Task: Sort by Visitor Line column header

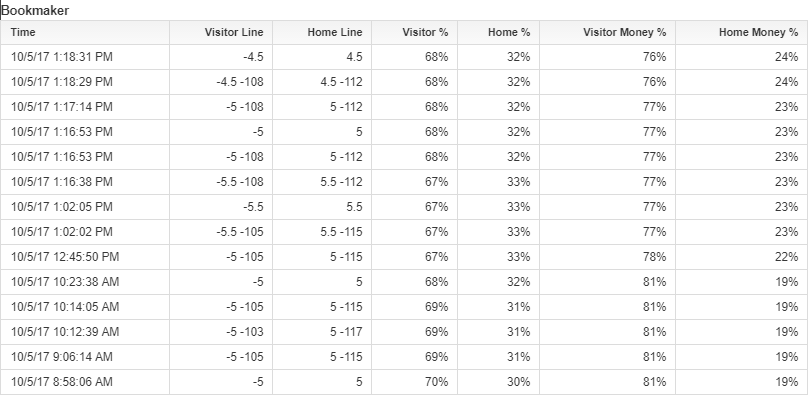Action: tap(221, 32)
